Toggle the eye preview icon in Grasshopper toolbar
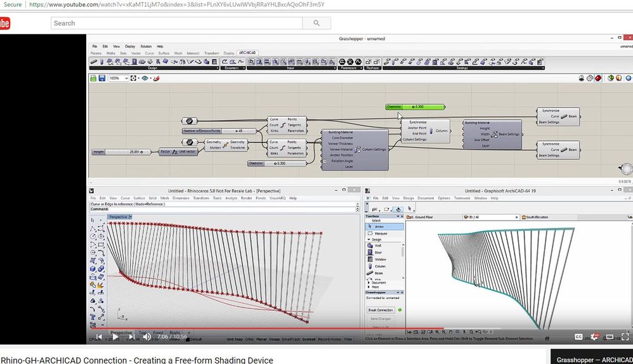633x364 pixels. pos(145,78)
